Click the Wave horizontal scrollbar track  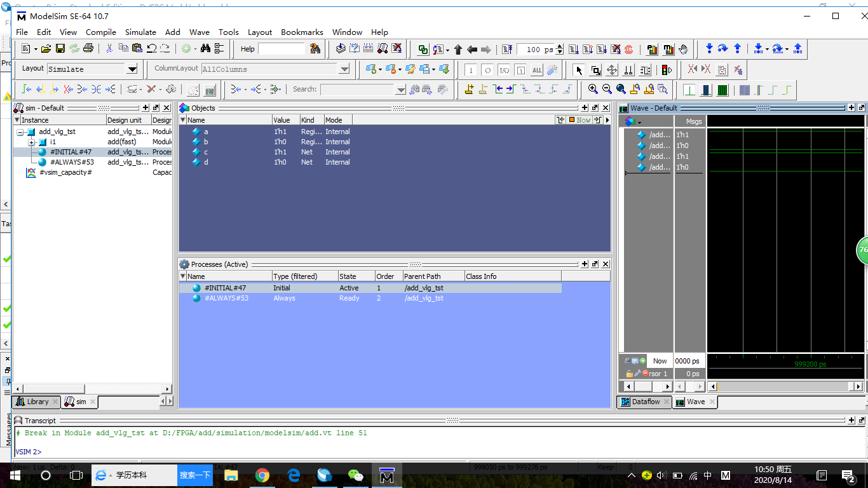tap(786, 386)
